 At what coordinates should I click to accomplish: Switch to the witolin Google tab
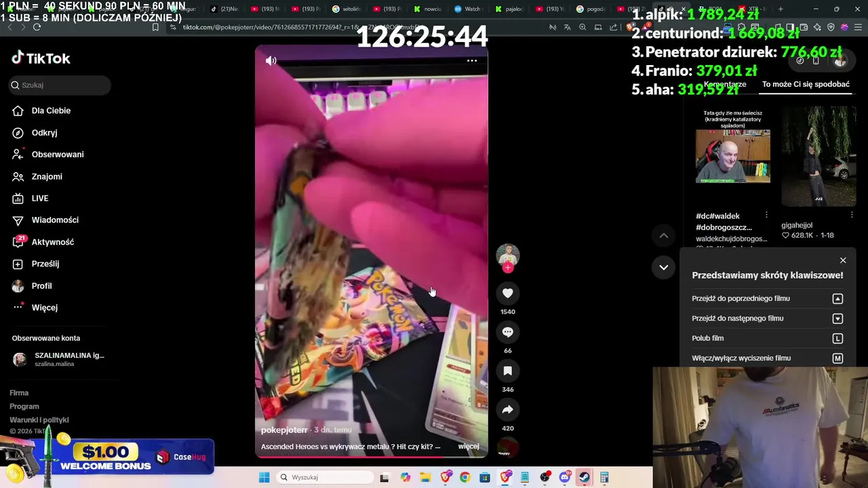coord(347,9)
